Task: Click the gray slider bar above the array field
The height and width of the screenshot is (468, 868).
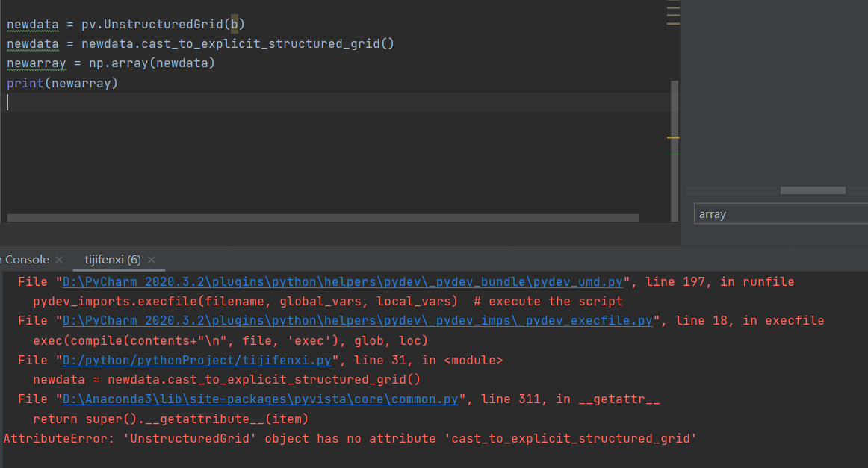Action: coord(812,190)
